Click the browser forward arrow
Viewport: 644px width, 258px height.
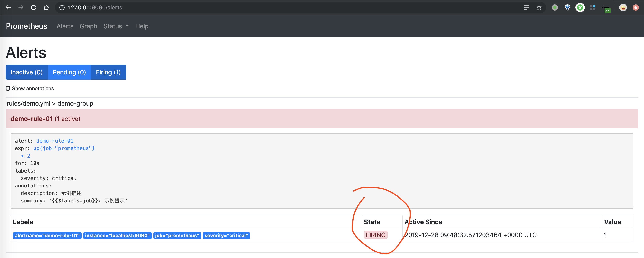pos(21,7)
